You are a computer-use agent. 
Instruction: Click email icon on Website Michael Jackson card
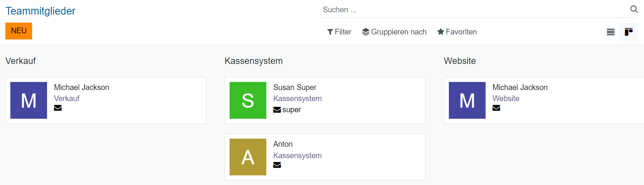pos(496,108)
